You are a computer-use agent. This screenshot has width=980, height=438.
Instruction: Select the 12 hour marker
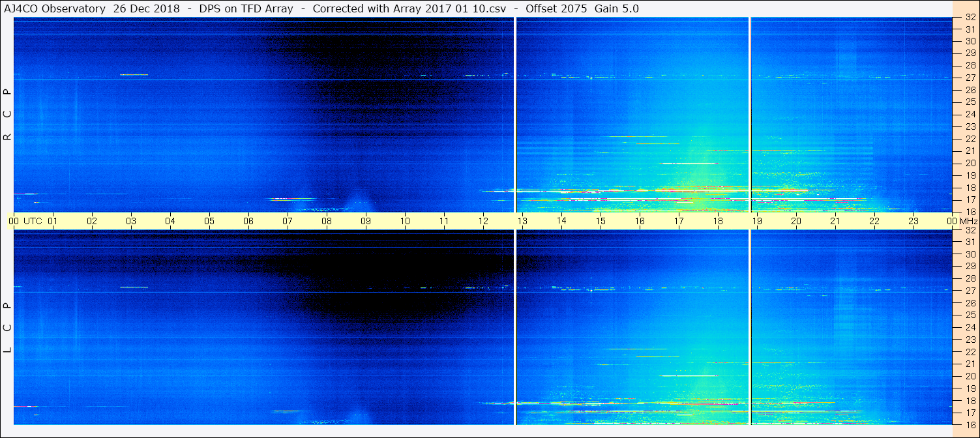coord(483,221)
